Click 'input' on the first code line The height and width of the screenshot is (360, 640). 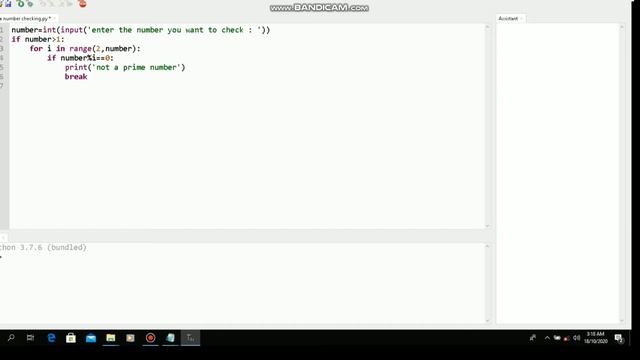click(72, 30)
